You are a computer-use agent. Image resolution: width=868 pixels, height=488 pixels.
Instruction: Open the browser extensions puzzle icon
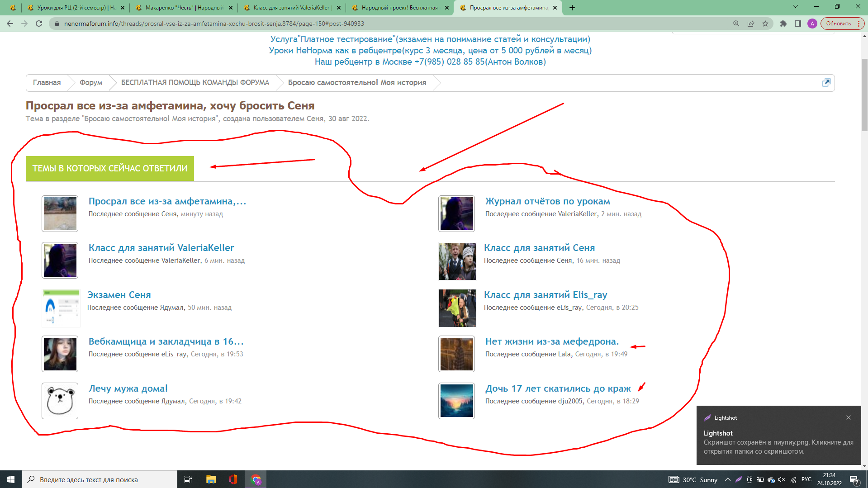coord(783,24)
